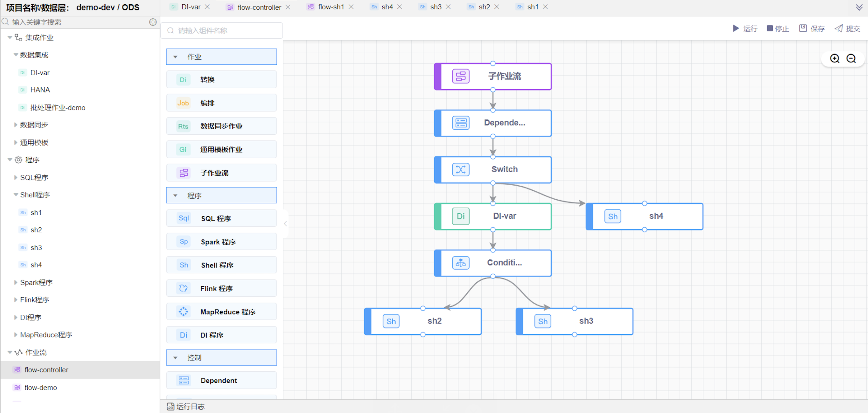868x413 pixels.
Task: Select the Shell 程序 component in the palette
Action: pos(221,265)
